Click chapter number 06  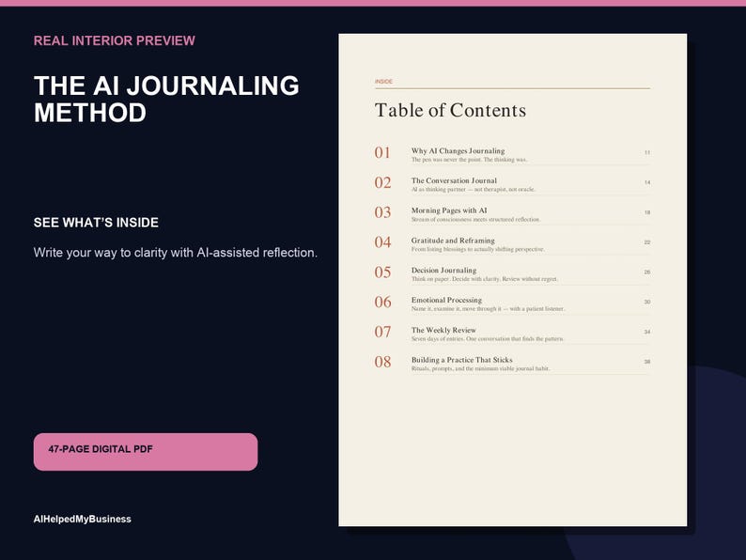[382, 302]
